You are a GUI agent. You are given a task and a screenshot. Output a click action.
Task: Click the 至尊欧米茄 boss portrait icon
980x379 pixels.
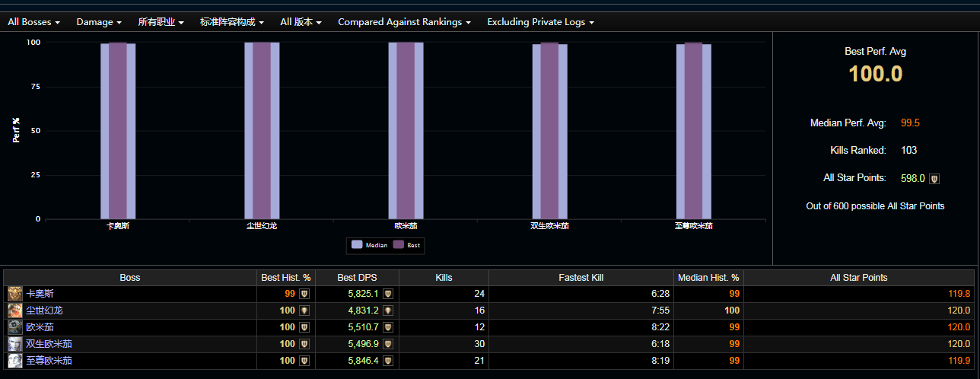[15, 361]
